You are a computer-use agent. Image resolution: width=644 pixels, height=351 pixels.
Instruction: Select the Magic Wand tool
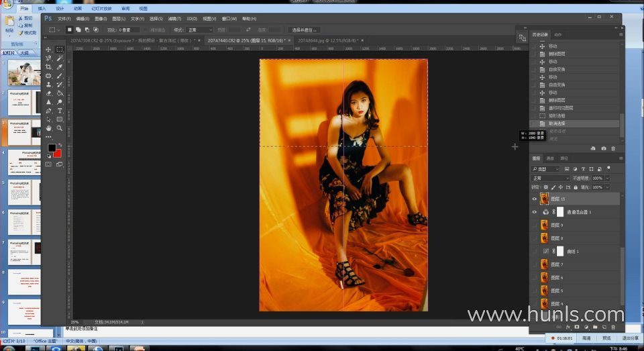pyautogui.click(x=60, y=58)
